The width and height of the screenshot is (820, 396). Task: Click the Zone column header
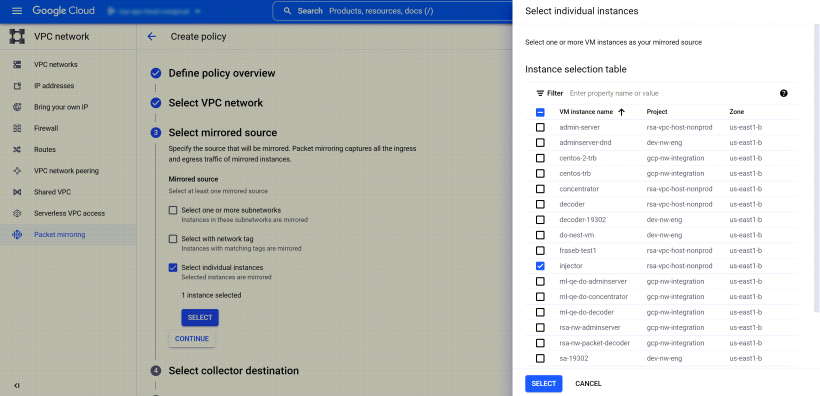point(737,112)
